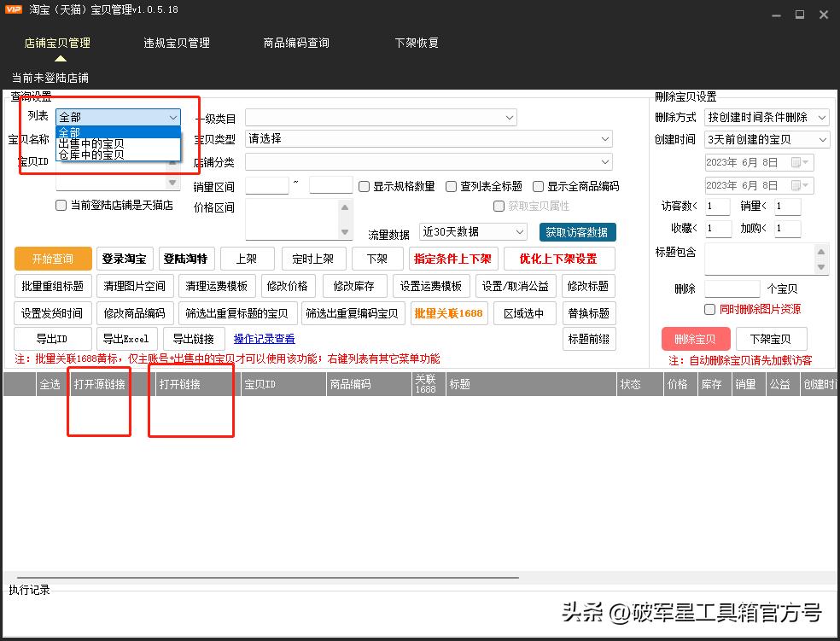
Task: Enable 查列表全标题 option
Action: [452, 185]
